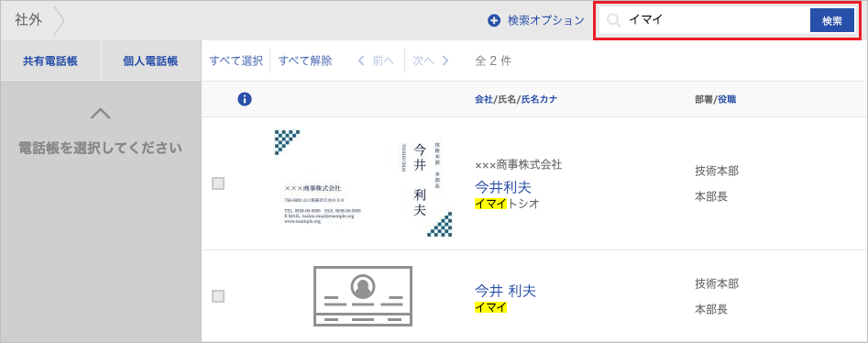This screenshot has width=868, height=343.
Task: Collapse the phonebook panel with the up chevron
Action: [x=100, y=114]
